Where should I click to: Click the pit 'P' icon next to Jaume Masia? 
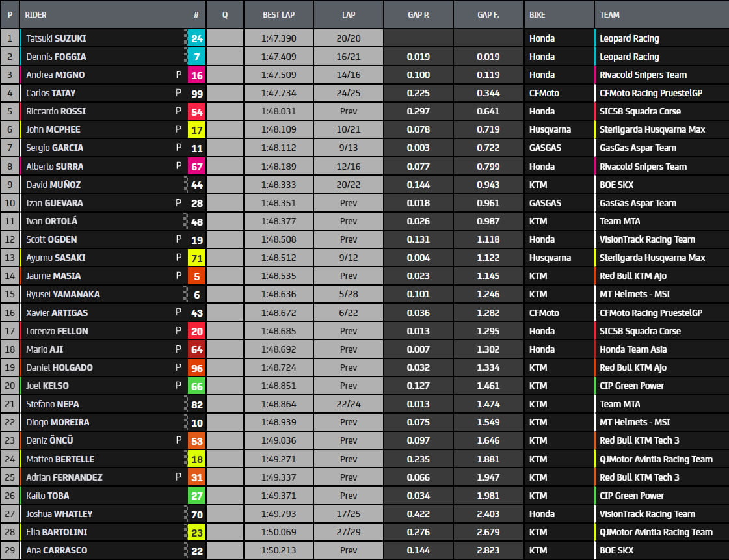[x=178, y=276]
